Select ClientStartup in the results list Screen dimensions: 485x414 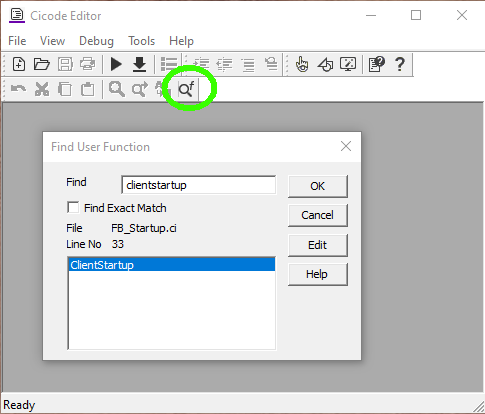172,265
